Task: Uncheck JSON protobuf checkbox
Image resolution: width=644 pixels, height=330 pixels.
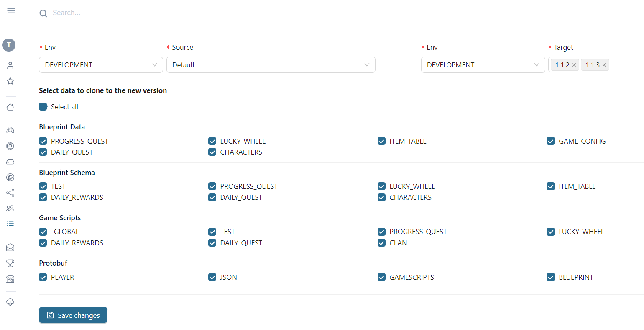Action: pos(212,277)
